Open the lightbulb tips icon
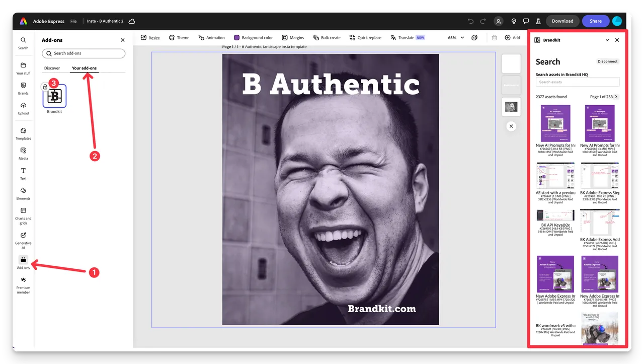 click(513, 21)
